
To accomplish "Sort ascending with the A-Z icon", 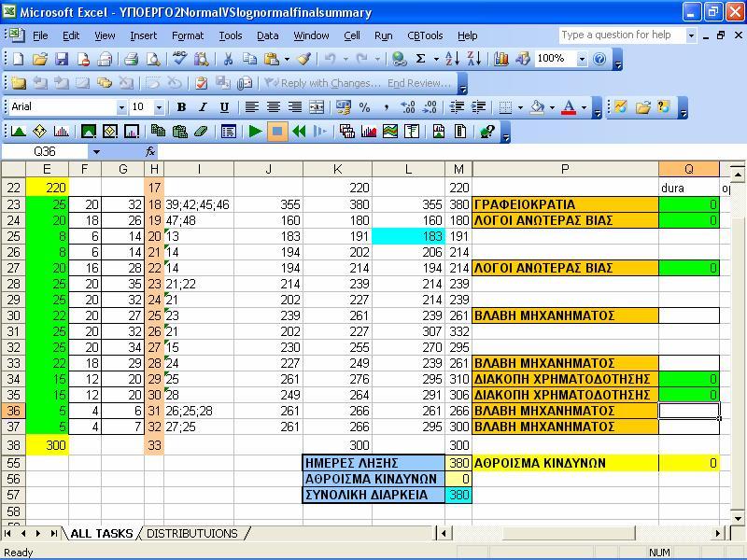I will coord(452,59).
